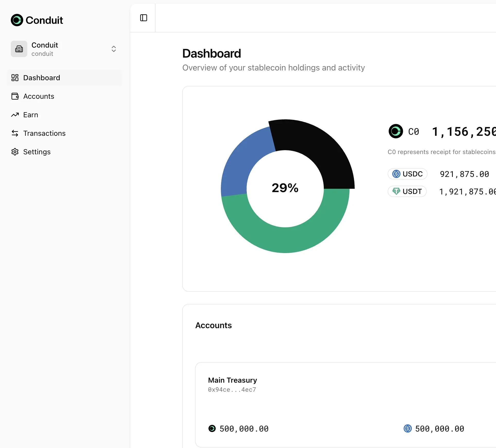Viewport: 496px width, 448px height.
Task: Click the USDT stablecoin badge
Action: click(x=407, y=191)
